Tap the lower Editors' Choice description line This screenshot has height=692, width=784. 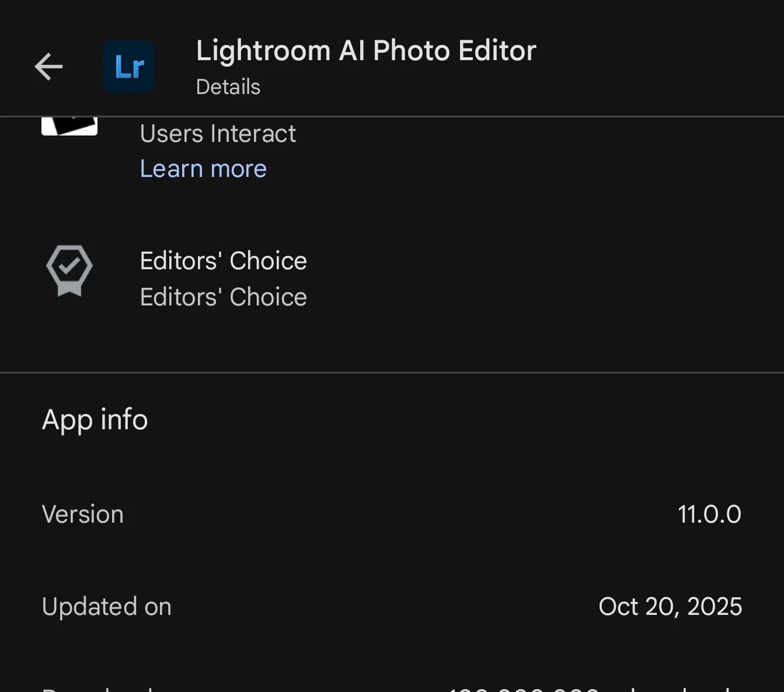223,297
